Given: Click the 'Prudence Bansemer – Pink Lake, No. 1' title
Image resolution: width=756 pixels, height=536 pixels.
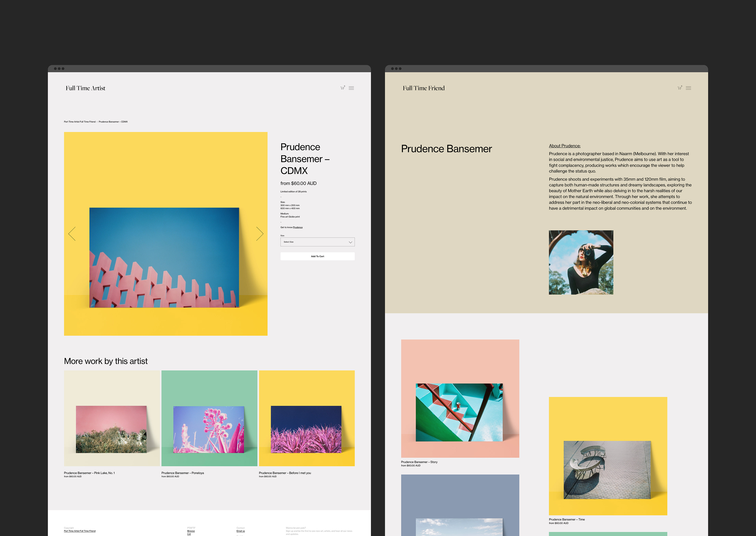Looking at the screenshot, I should tap(89, 473).
